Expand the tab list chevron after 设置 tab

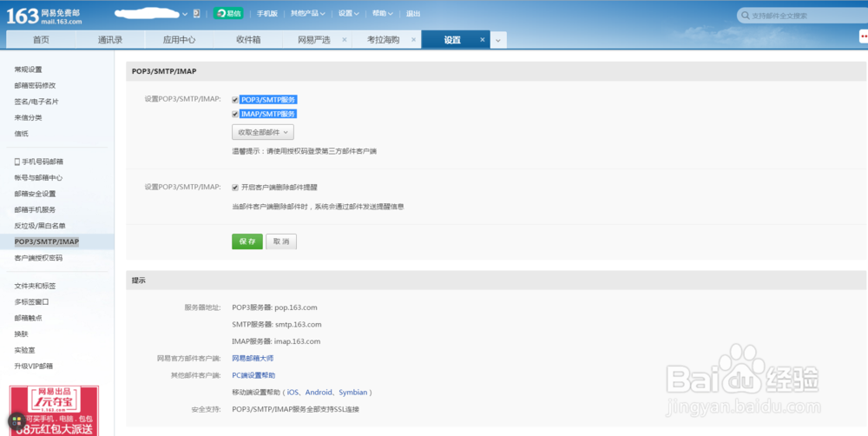[498, 41]
